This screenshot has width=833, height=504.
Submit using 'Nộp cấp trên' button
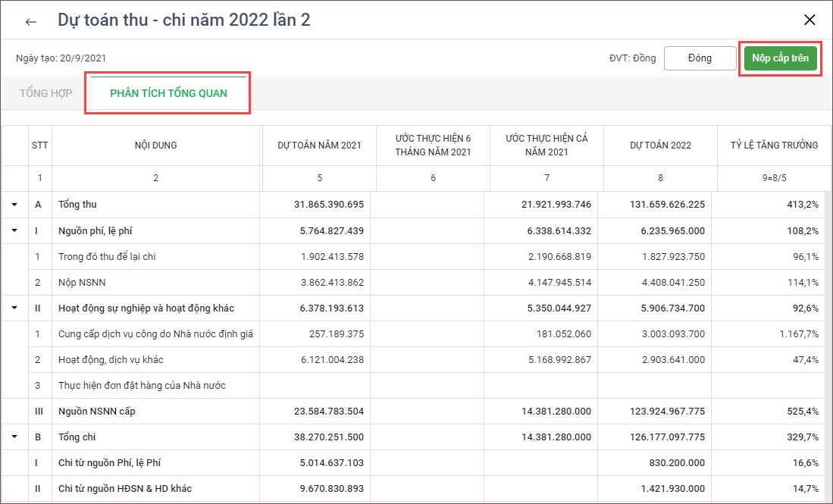[x=780, y=58]
